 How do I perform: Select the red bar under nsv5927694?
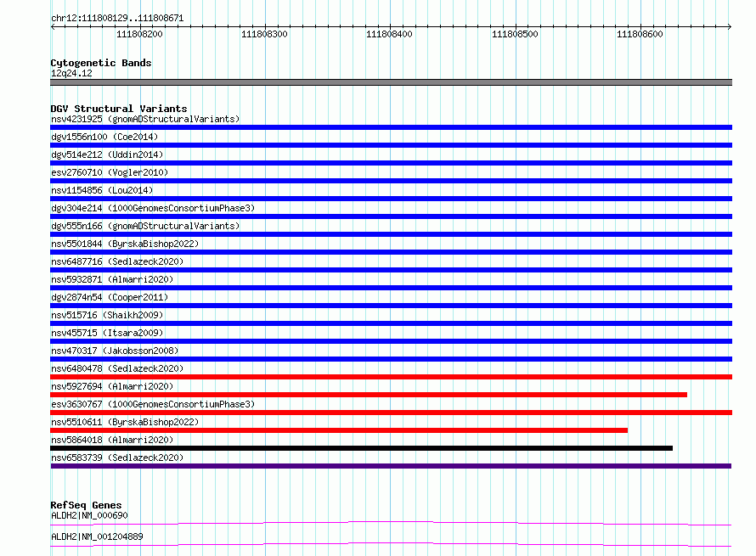[x=369, y=395]
